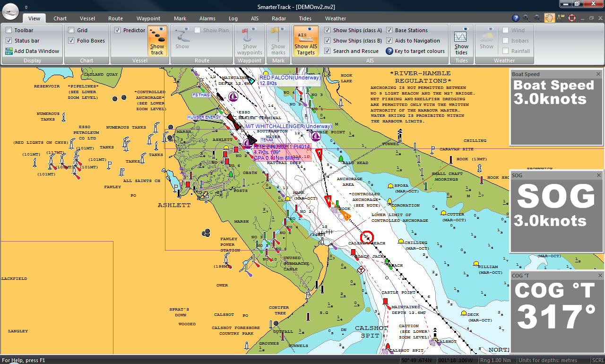Expand the quick access toolbar dropdown arrow
605x364 pixels.
pyautogui.click(x=26, y=7)
